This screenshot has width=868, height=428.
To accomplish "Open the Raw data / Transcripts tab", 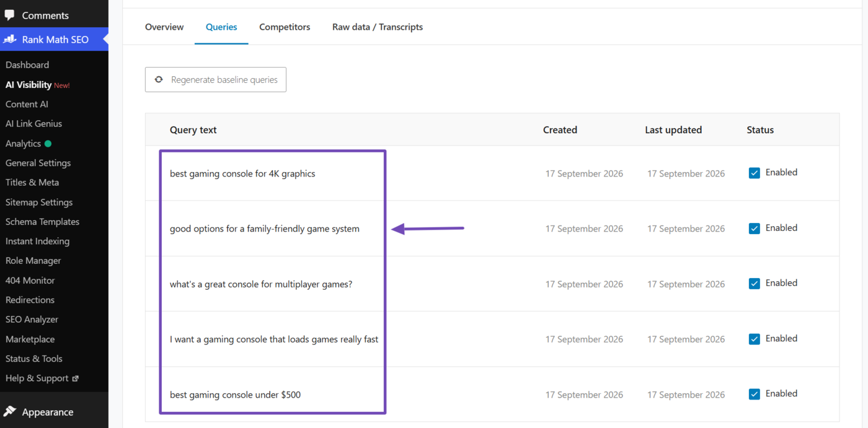I will click(x=378, y=27).
